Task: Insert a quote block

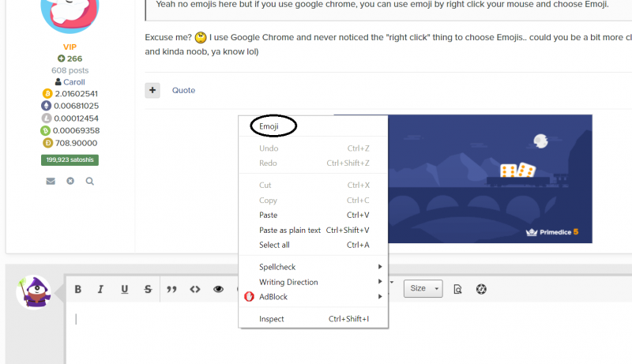Action: coord(171,289)
